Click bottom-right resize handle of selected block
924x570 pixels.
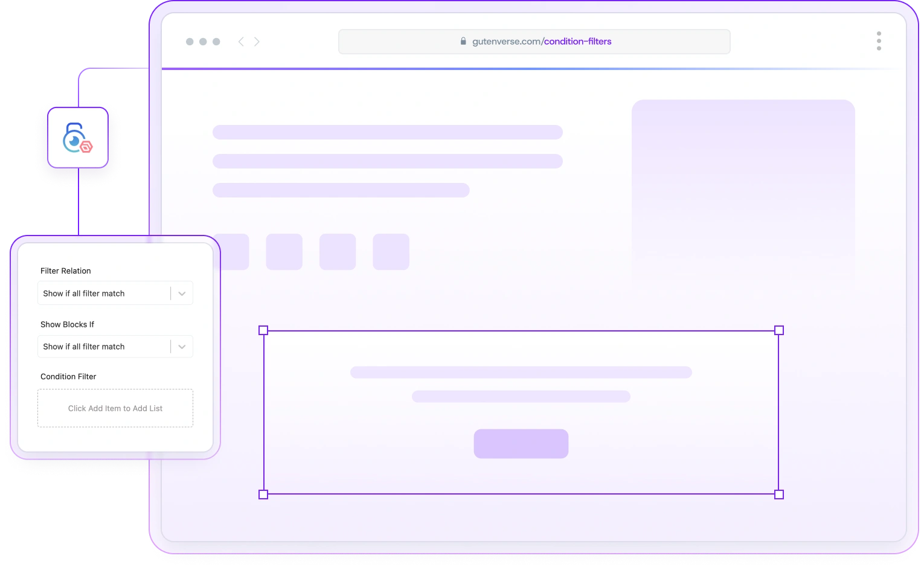[779, 495]
